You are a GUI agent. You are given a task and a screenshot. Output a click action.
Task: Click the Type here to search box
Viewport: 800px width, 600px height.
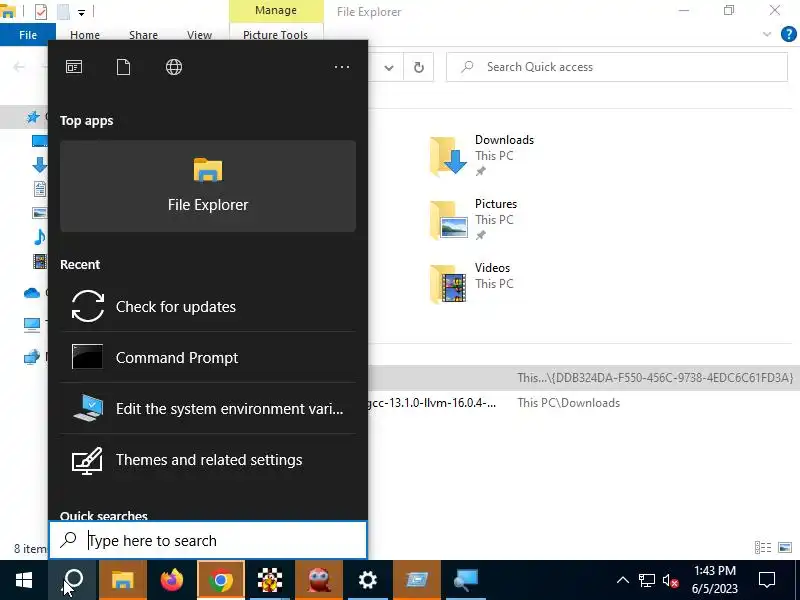pyautogui.click(x=208, y=540)
